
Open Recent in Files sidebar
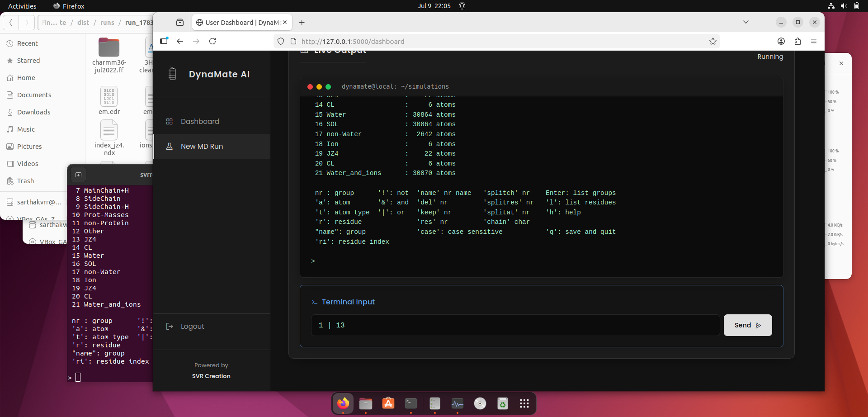coord(43,43)
